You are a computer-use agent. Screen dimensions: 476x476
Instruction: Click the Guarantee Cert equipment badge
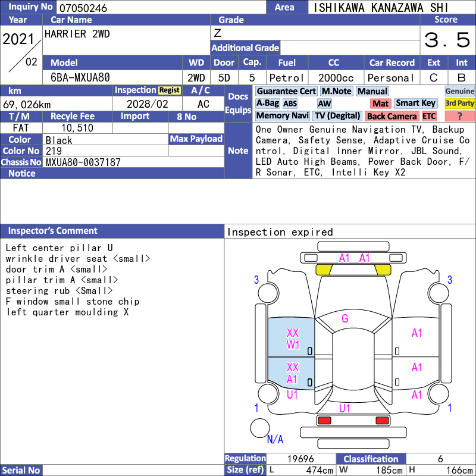coord(286,91)
